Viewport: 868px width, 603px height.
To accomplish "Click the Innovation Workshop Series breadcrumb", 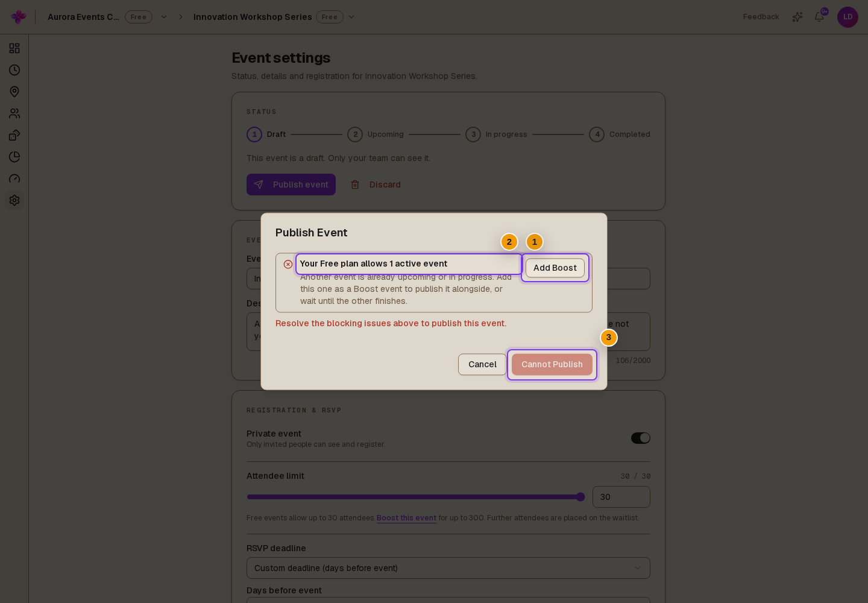I will tap(253, 17).
